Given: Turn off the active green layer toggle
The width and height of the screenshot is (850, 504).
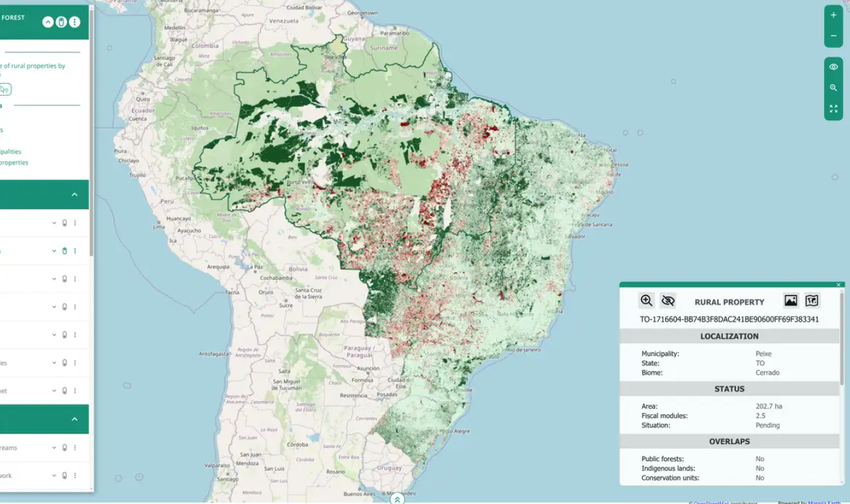Looking at the screenshot, I should 64,251.
